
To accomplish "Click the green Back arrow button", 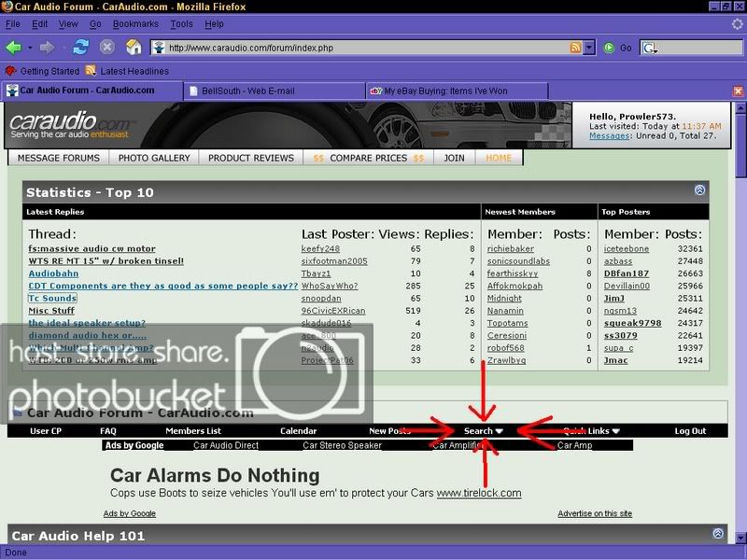I will point(13,48).
